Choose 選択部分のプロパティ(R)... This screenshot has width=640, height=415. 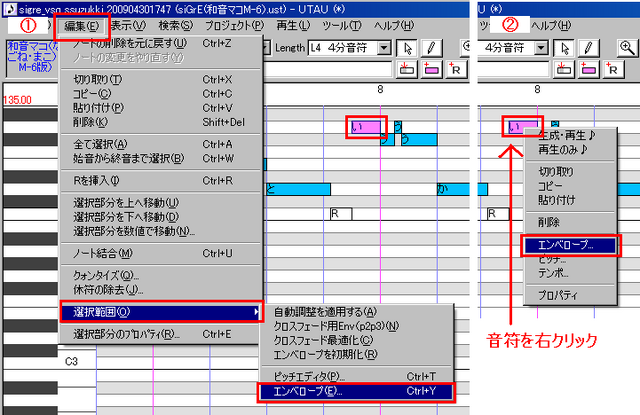tap(161, 334)
